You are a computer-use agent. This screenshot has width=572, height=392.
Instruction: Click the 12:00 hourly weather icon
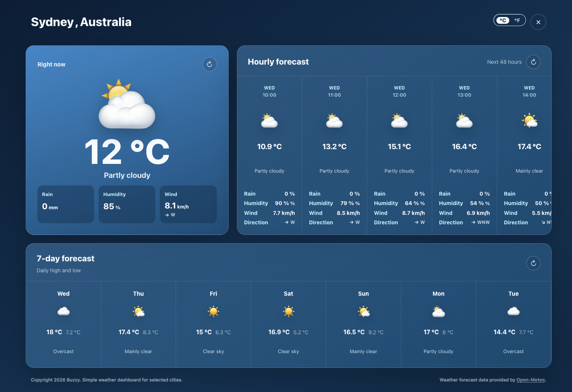click(x=399, y=121)
